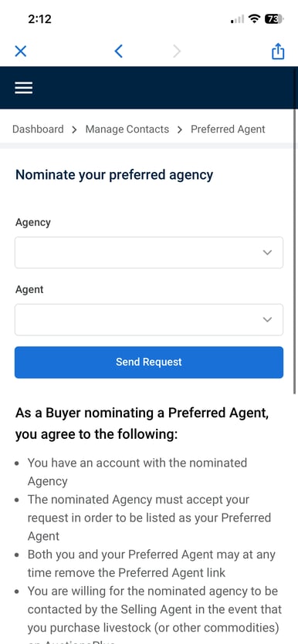Tap the 2:12 clock in status bar

[40, 19]
